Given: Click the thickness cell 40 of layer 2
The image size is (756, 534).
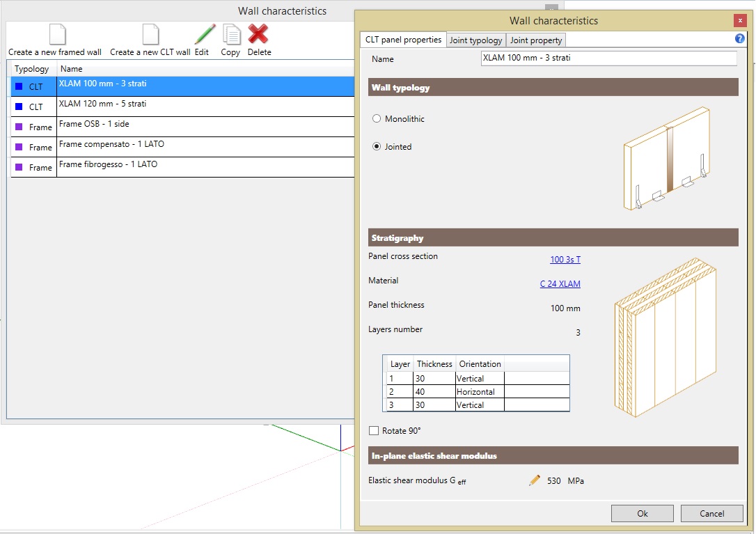Looking at the screenshot, I should [434, 392].
